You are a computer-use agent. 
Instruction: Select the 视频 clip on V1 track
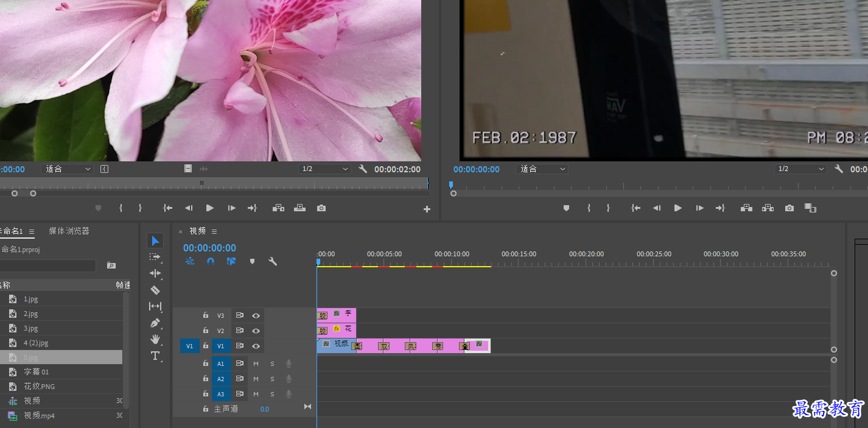pyautogui.click(x=337, y=346)
